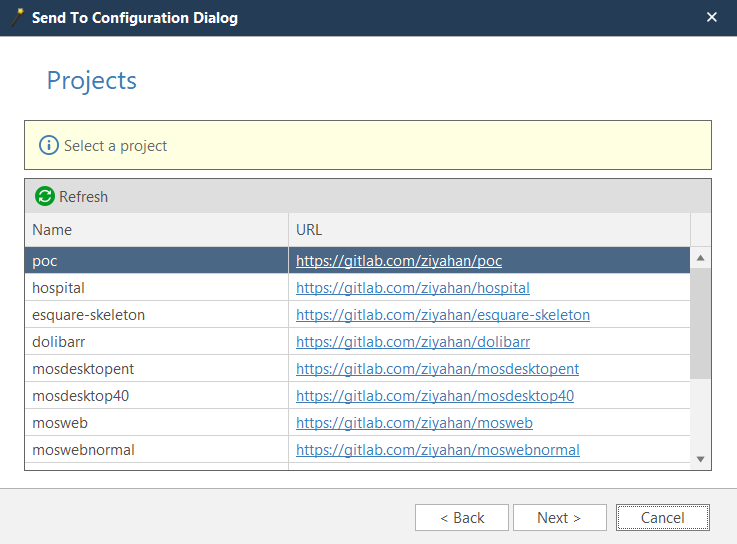Select the mosweb project row
Image resolution: width=737 pixels, height=544 pixels.
[60, 423]
